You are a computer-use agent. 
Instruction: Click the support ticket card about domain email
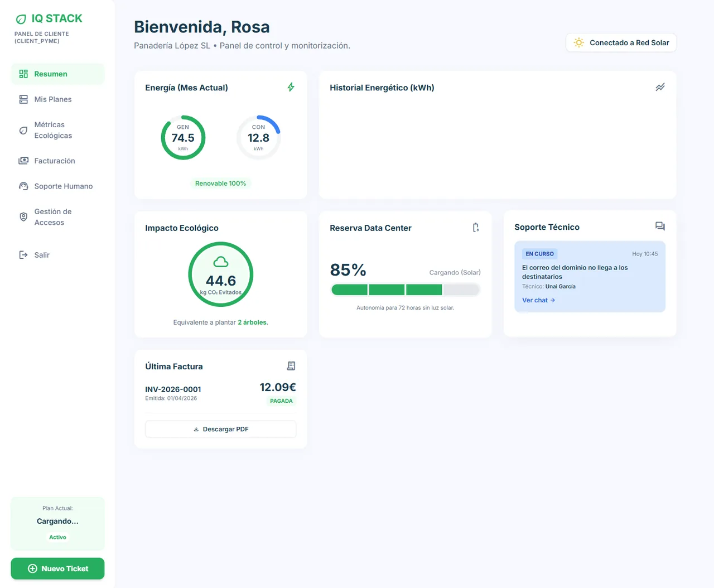590,277
